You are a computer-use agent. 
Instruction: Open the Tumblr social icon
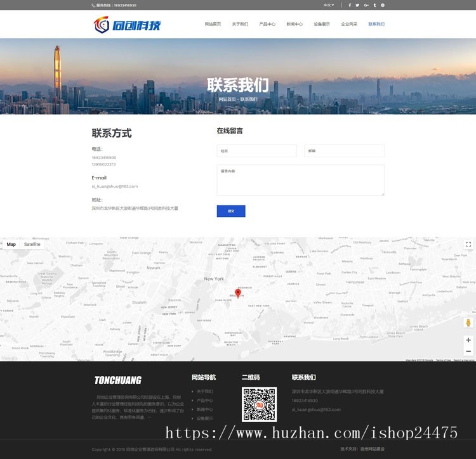[374, 5]
